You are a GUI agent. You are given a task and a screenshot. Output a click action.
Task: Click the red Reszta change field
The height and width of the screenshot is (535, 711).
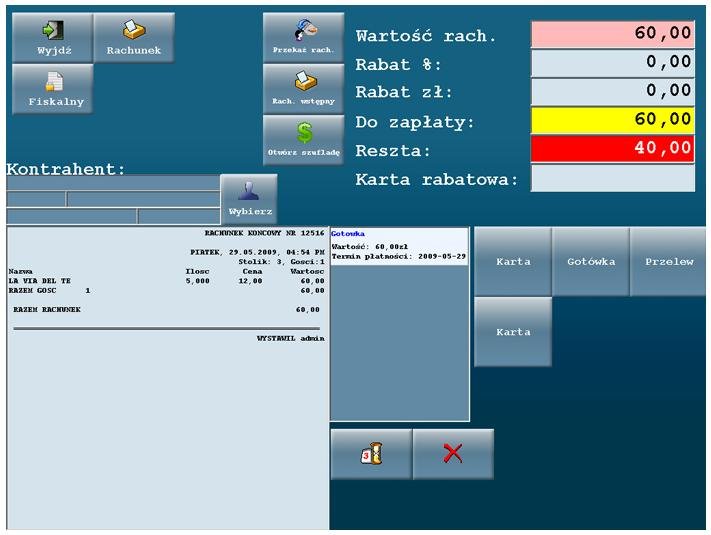click(612, 149)
